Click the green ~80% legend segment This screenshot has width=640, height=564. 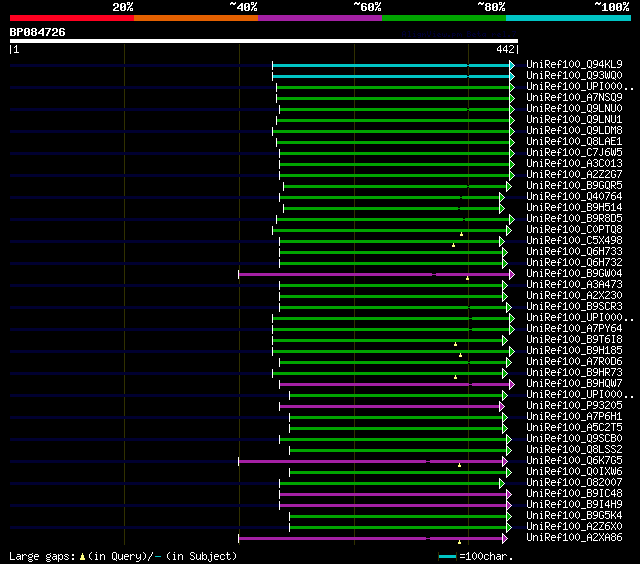444,18
